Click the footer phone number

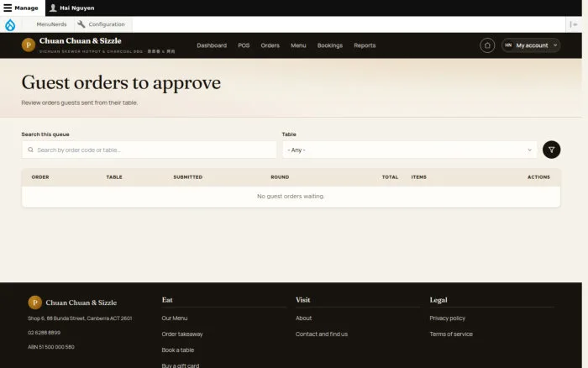click(44, 333)
